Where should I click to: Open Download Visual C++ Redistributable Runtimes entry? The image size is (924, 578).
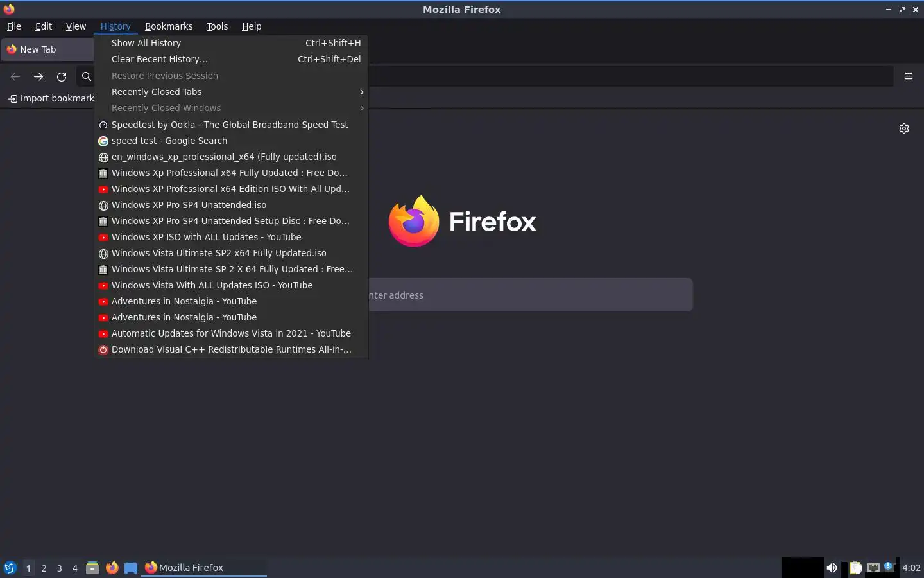pos(231,349)
